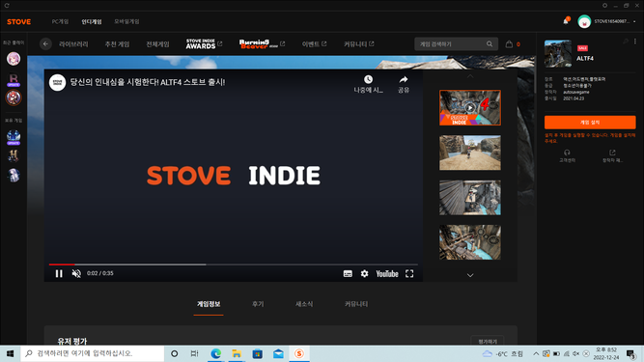Click the ALTF4 game cover image

(558, 53)
